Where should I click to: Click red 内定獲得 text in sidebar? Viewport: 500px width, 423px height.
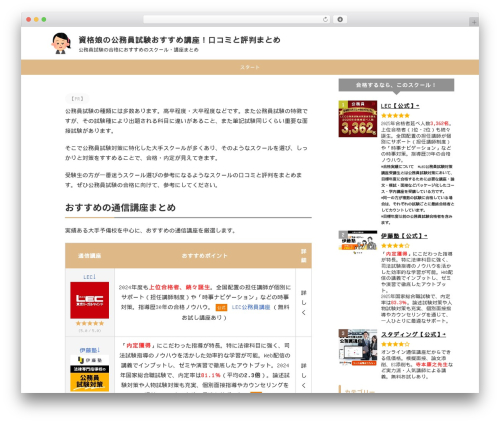coord(397,254)
